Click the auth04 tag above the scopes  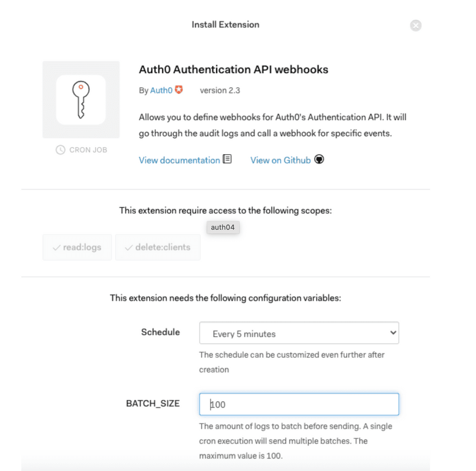(x=223, y=227)
